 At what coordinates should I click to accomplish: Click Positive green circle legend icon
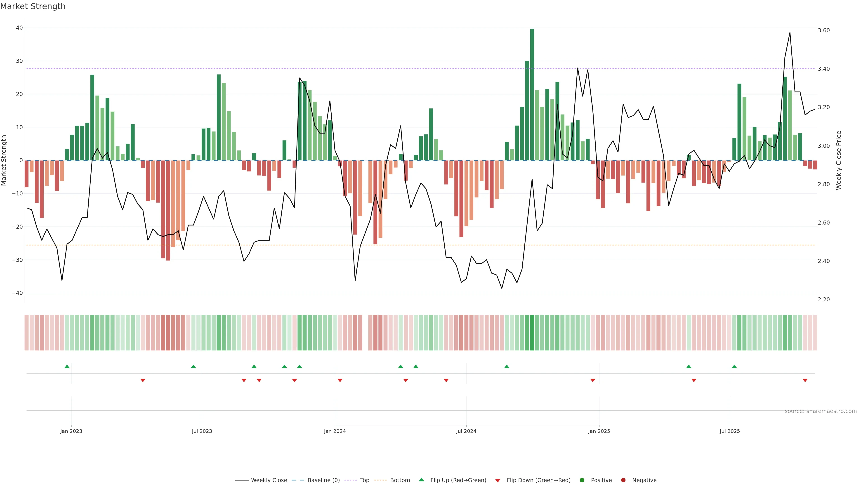click(582, 480)
